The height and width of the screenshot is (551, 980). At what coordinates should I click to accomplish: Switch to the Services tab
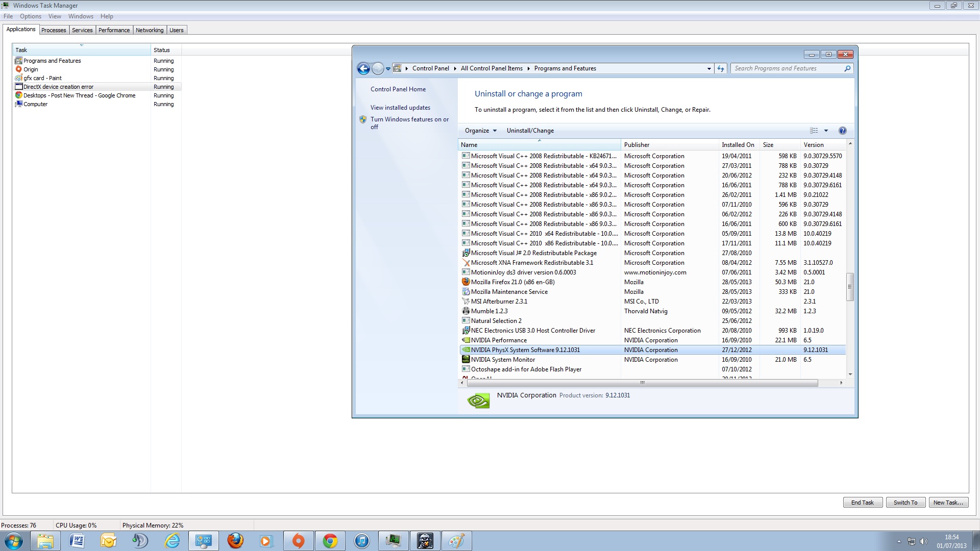pos(82,30)
